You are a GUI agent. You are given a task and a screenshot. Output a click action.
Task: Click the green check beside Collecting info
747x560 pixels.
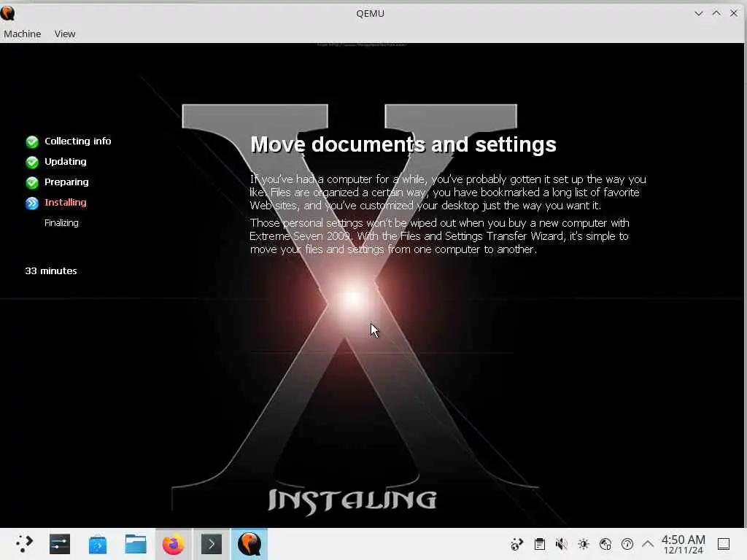[32, 141]
